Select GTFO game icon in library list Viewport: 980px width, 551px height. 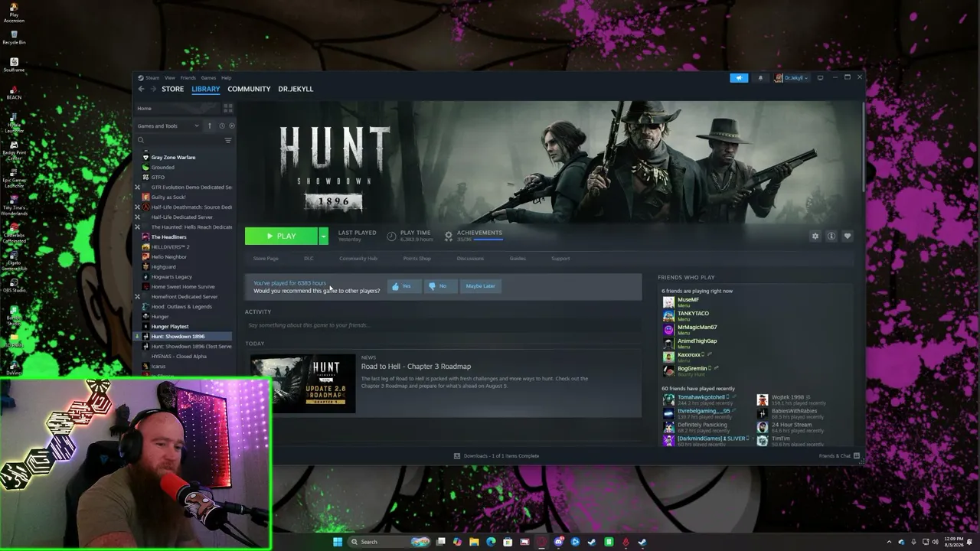click(x=145, y=177)
